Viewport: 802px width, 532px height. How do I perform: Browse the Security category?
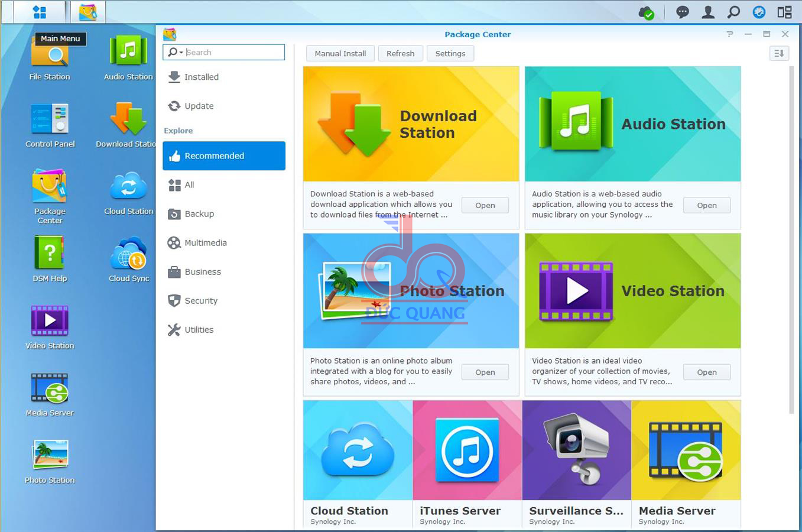(x=224, y=301)
